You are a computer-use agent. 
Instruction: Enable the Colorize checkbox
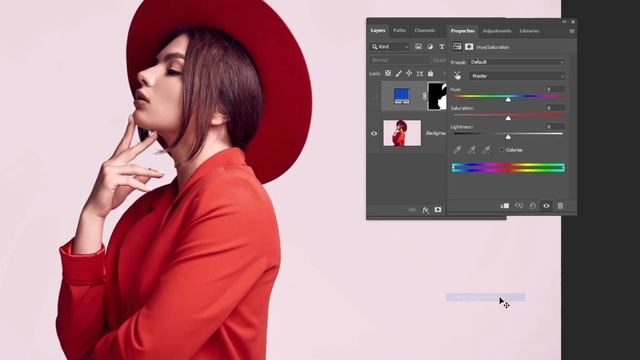coord(502,150)
